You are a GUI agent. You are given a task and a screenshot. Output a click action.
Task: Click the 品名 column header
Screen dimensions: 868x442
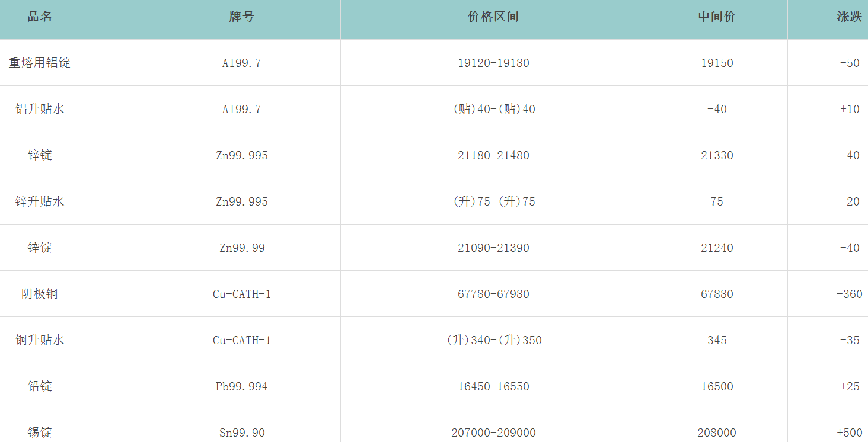(x=40, y=17)
